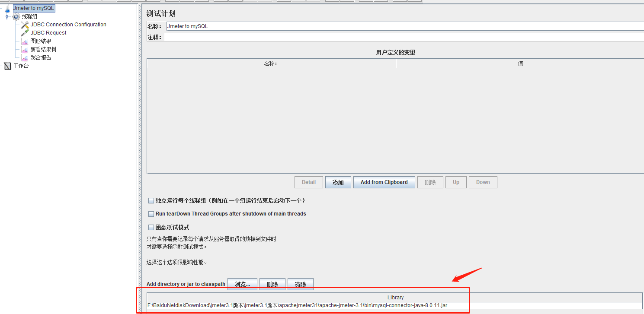Image resolution: width=644 pixels, height=314 pixels.
Task: Click the JDBC Connection Configuration tools icon
Action: coord(25,25)
